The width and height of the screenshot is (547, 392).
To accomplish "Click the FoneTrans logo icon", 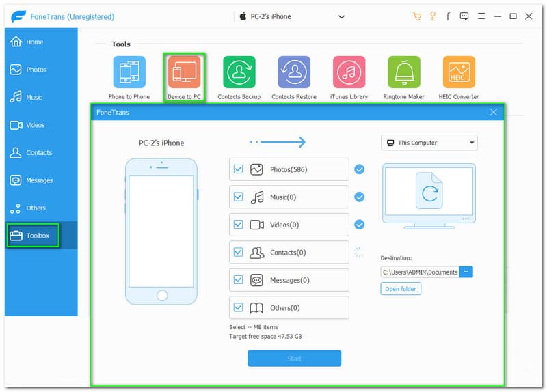I will (x=18, y=16).
